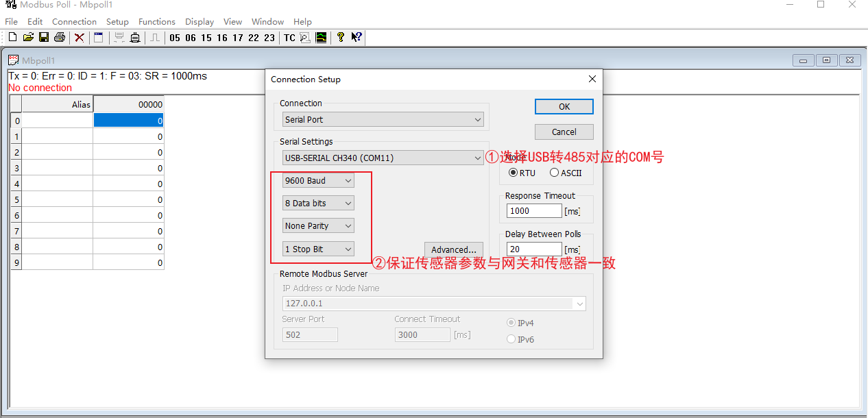Open the Connection menu
Viewport: 868px width, 418px height.
pyautogui.click(x=74, y=21)
